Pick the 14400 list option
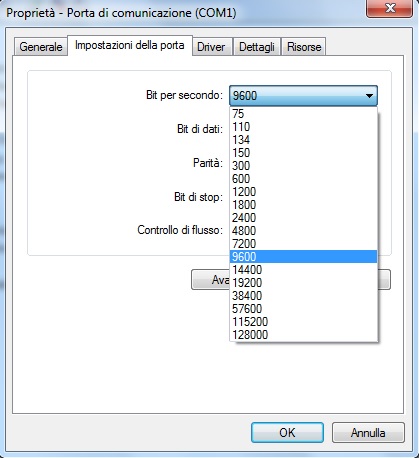419x458 pixels. click(304, 270)
